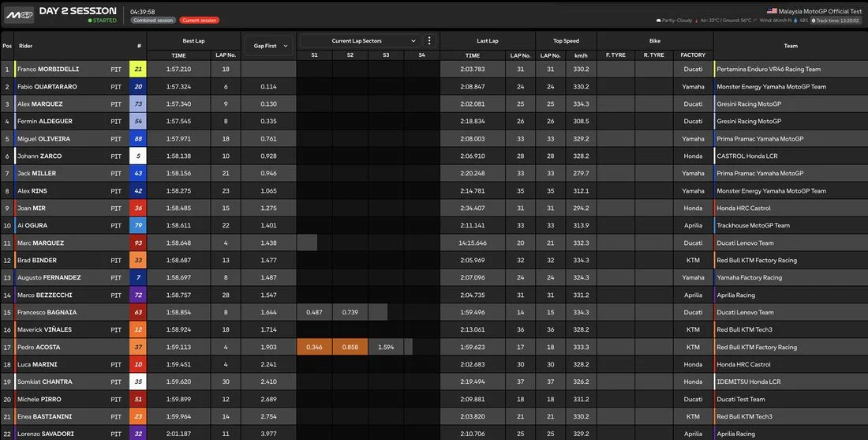Click the Team column header
Viewport: 868px width, 440px height.
click(x=791, y=46)
